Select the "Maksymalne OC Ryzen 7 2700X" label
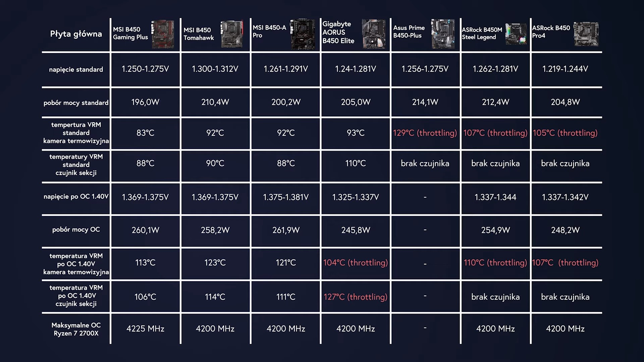Image resolution: width=644 pixels, height=362 pixels. 76,329
